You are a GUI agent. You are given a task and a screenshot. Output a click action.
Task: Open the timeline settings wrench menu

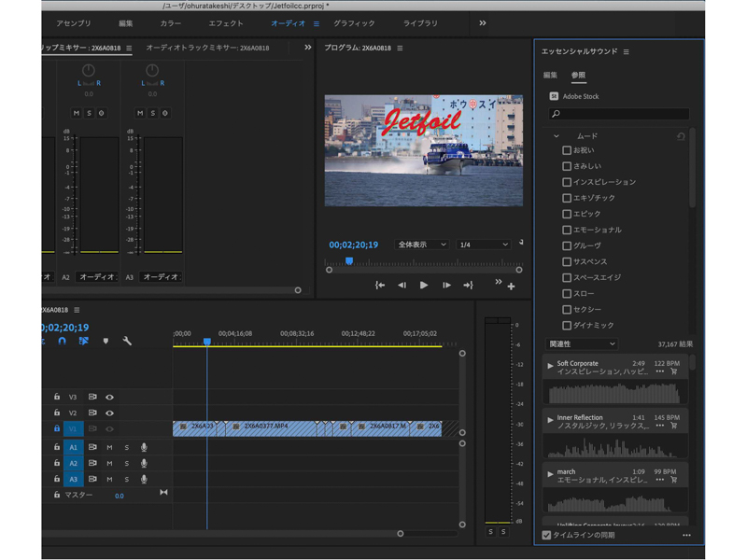[x=128, y=343]
